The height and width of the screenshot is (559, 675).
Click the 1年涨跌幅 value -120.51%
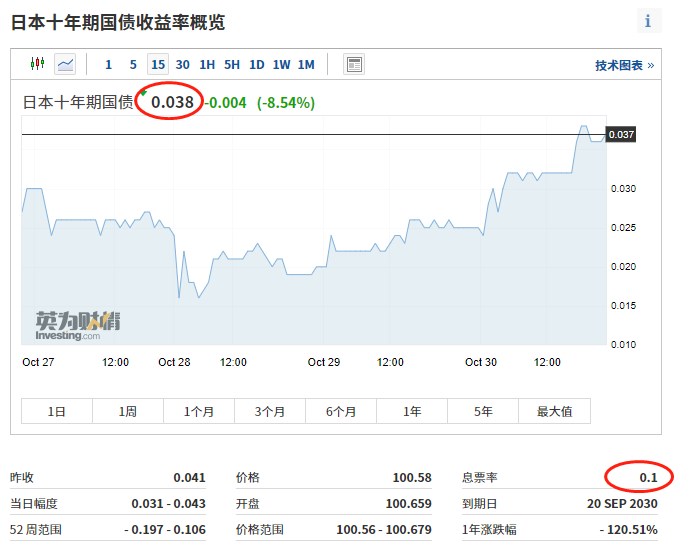[x=629, y=530]
